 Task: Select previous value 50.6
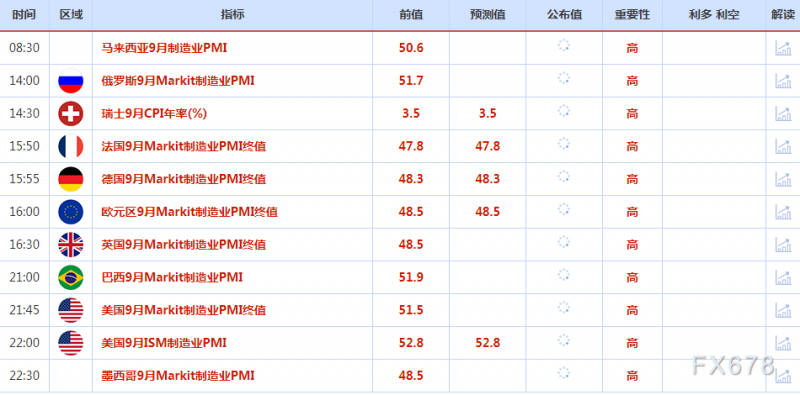tap(411, 48)
